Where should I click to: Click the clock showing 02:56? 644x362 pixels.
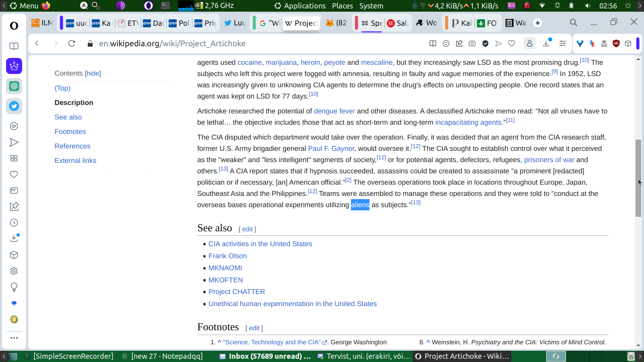click(608, 6)
